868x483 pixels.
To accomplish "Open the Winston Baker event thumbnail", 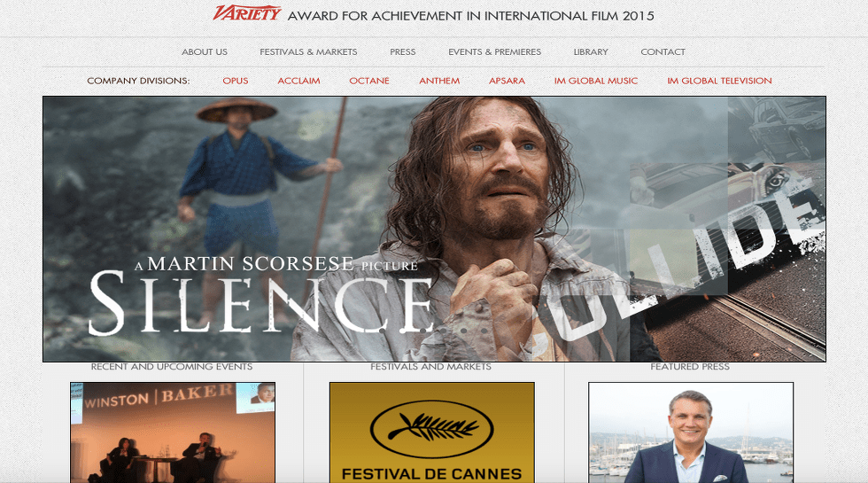I will click(x=173, y=432).
